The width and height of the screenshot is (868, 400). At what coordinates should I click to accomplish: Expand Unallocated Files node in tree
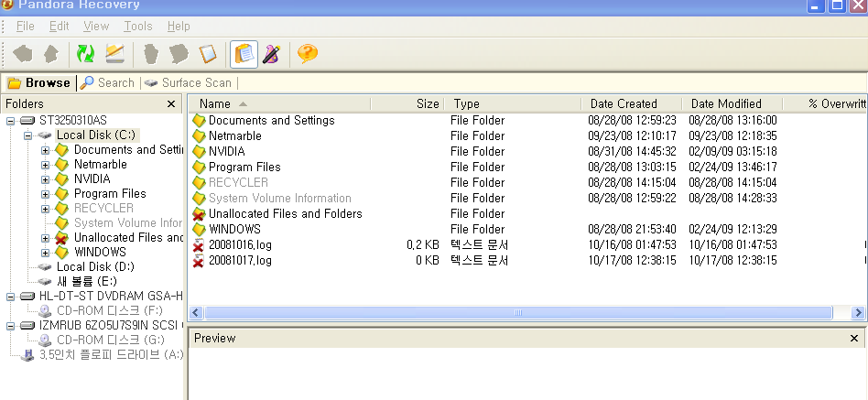pyautogui.click(x=46, y=238)
